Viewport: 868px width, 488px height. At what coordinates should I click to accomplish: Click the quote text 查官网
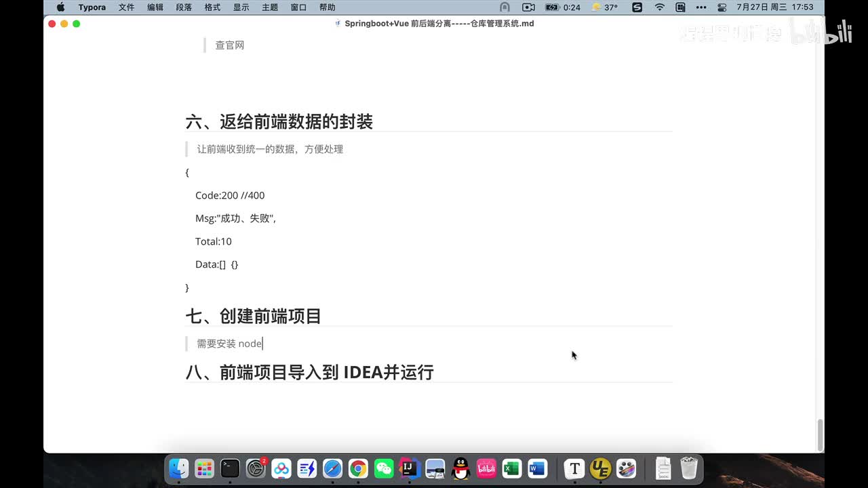click(229, 45)
